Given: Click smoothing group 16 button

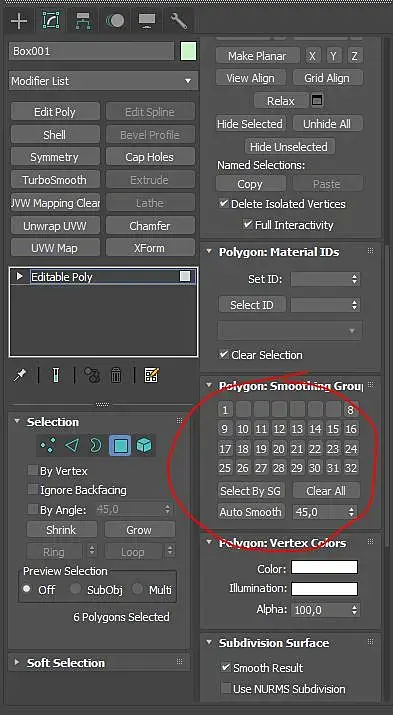Looking at the screenshot, I should (351, 429).
